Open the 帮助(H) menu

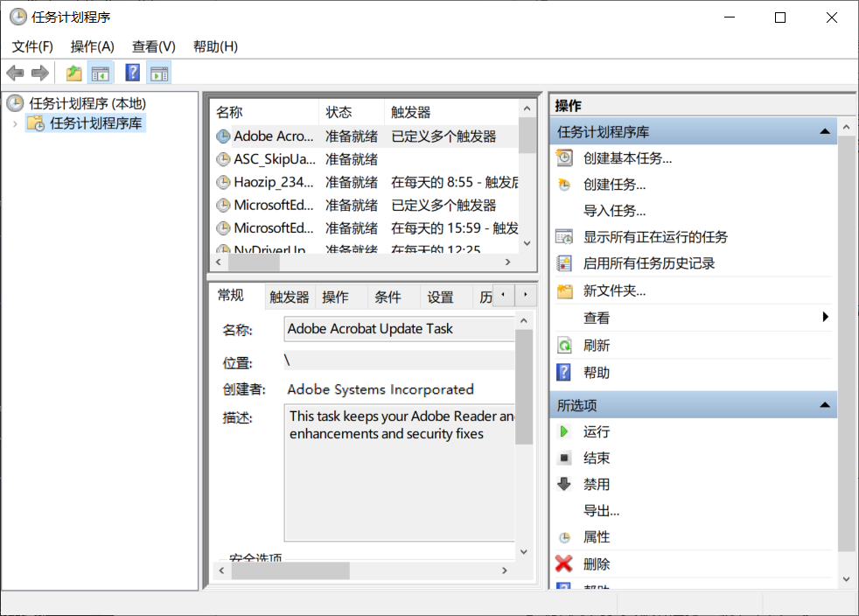click(x=216, y=46)
